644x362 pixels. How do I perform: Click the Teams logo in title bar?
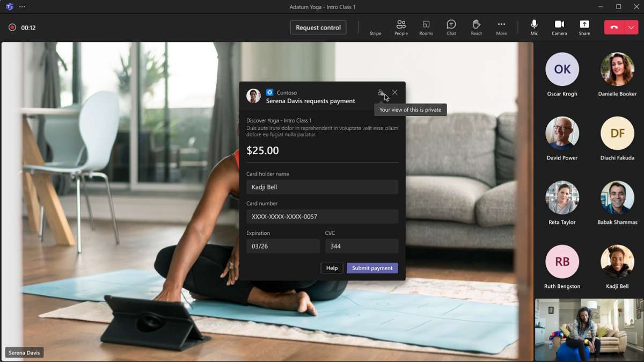coord(9,7)
